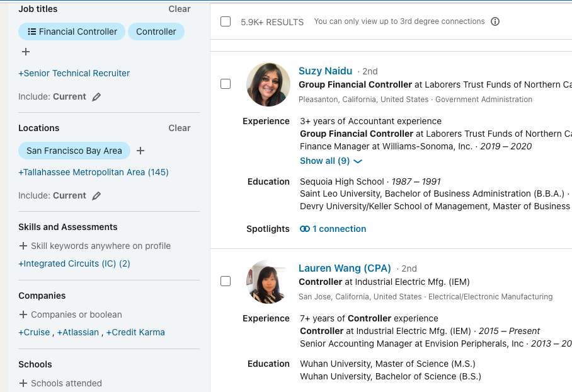Toggle the select all results checkbox
The height and width of the screenshot is (392, 572).
[226, 21]
